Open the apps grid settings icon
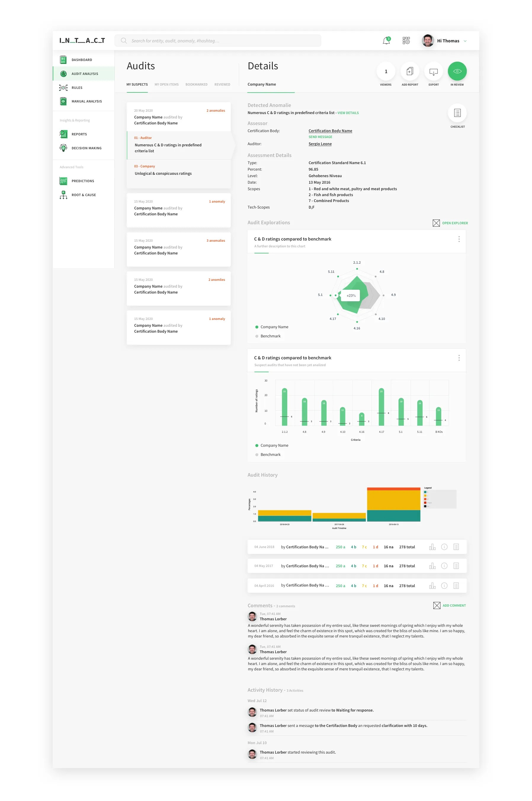The image size is (532, 801). click(x=406, y=41)
